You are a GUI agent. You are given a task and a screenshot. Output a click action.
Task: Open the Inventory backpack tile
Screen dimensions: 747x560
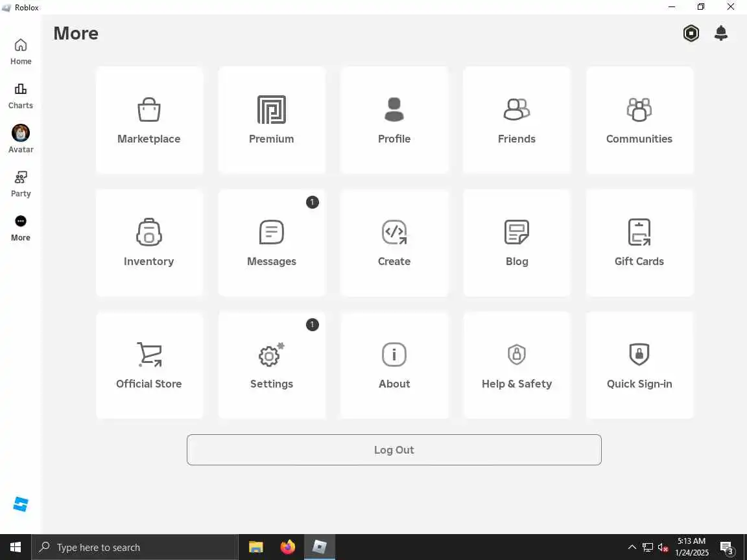click(x=149, y=243)
